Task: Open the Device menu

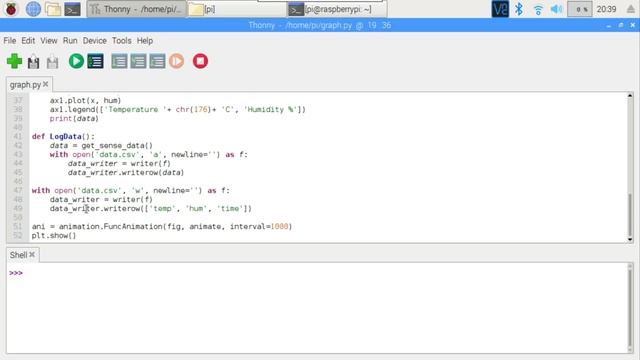Action: click(95, 41)
